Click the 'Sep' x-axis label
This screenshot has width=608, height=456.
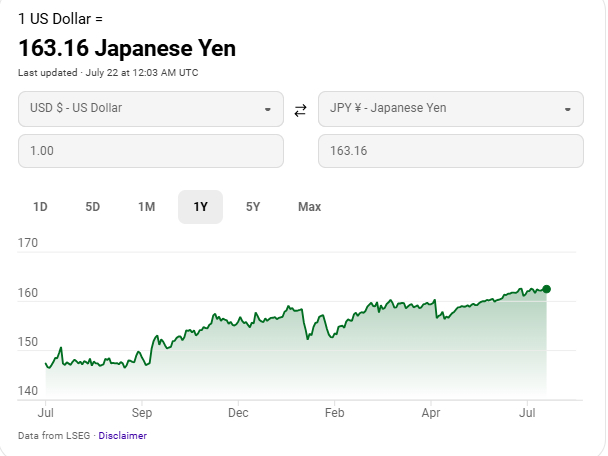142,413
